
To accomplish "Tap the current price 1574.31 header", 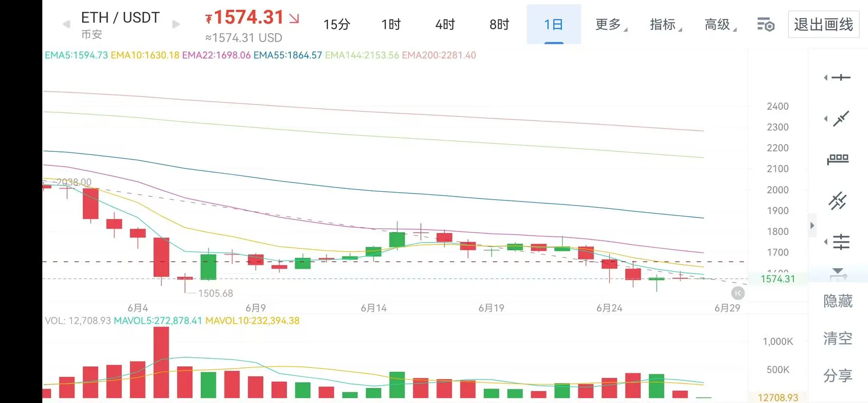I will 249,18.
